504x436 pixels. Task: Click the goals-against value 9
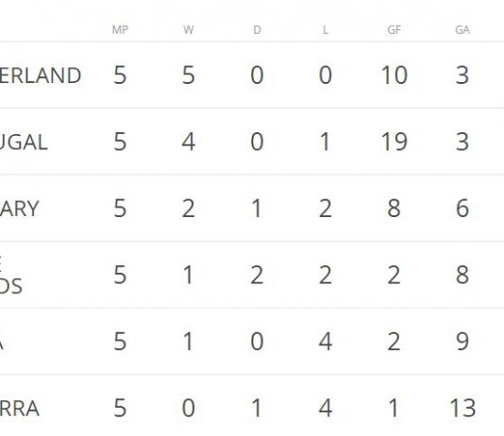tap(462, 342)
